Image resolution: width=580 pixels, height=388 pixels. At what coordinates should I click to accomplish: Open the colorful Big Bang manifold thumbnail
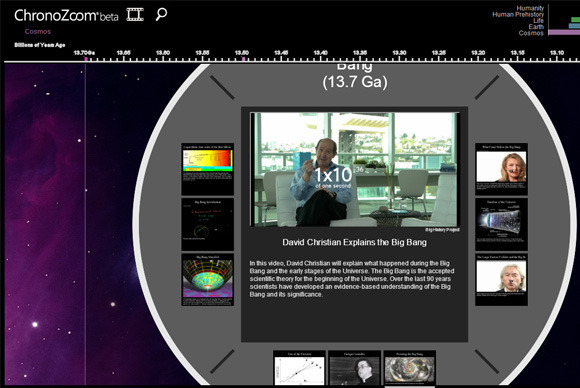click(x=208, y=280)
